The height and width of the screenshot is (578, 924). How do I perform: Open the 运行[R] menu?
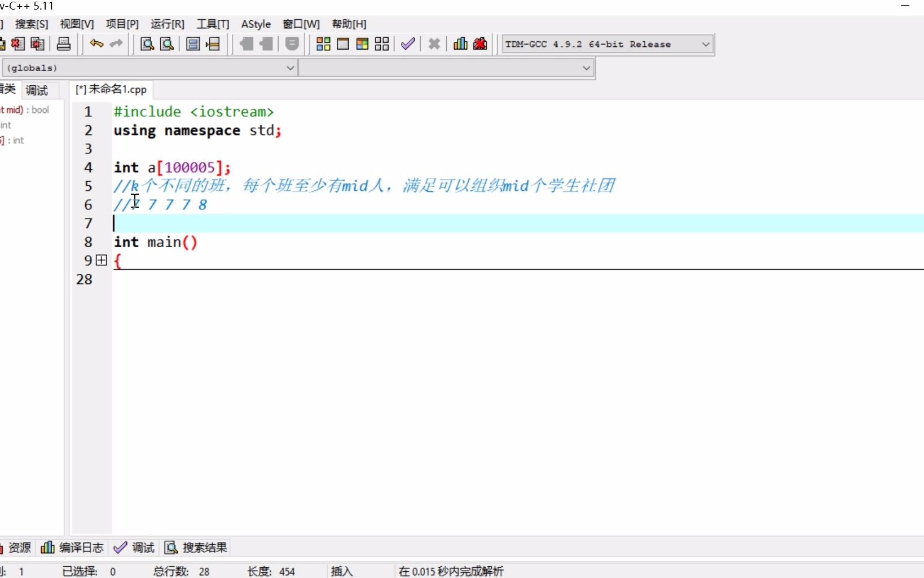point(167,24)
